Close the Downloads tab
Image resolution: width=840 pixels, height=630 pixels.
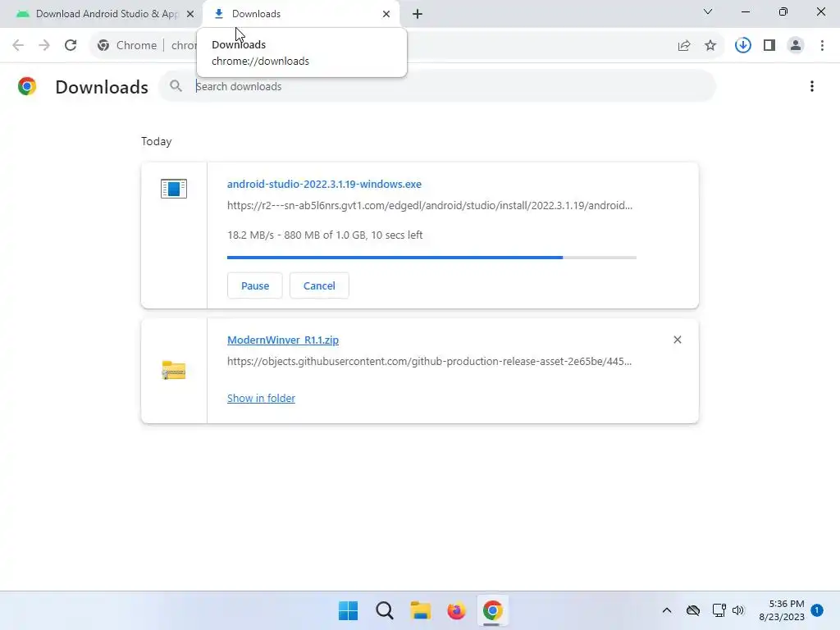tap(386, 14)
